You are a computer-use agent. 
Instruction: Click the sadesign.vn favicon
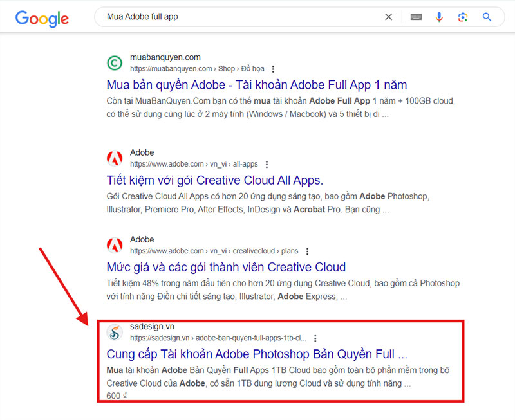pyautogui.click(x=115, y=333)
